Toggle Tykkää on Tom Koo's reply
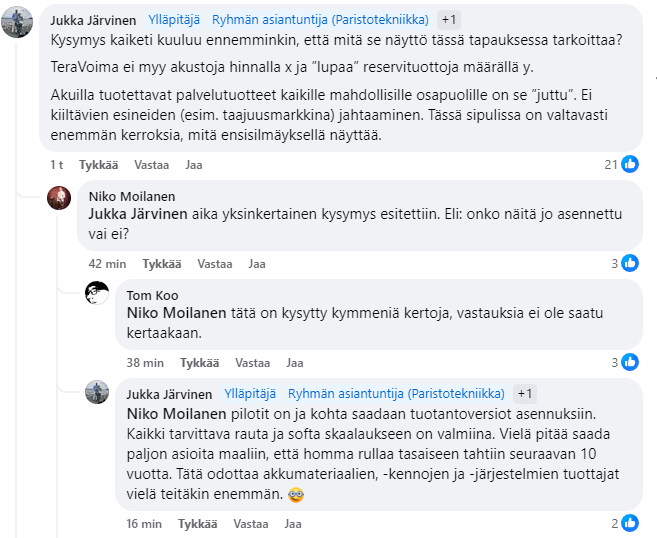Viewport: 657px width, 538px height. click(199, 362)
